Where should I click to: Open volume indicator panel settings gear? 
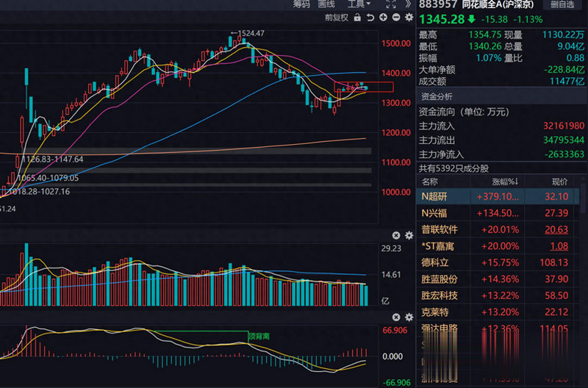pos(407,235)
